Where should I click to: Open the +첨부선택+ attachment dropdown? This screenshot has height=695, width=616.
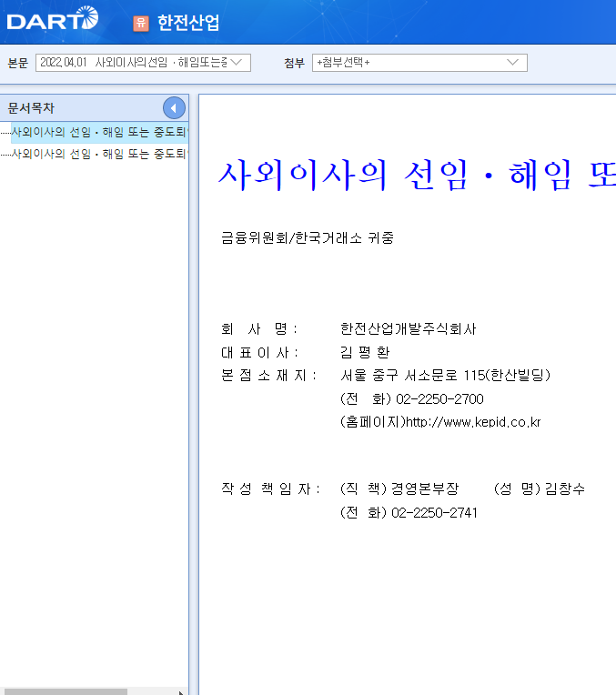[419, 63]
